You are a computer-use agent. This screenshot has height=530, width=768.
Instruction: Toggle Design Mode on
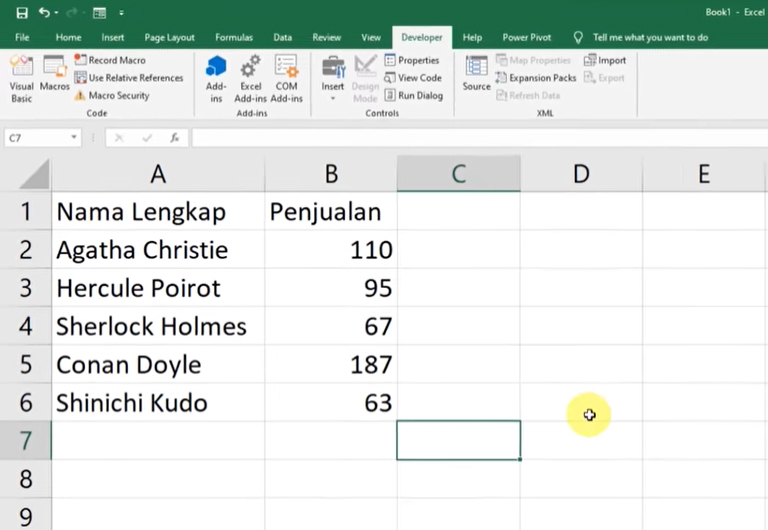(x=365, y=78)
